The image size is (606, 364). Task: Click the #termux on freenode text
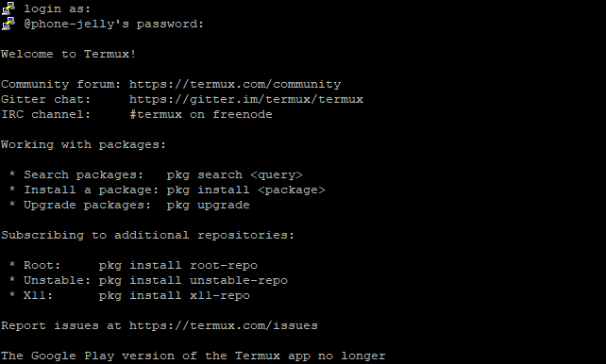point(201,114)
